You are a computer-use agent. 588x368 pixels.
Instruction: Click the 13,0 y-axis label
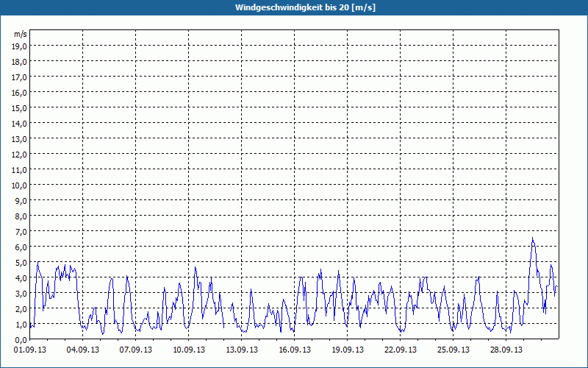click(x=20, y=138)
